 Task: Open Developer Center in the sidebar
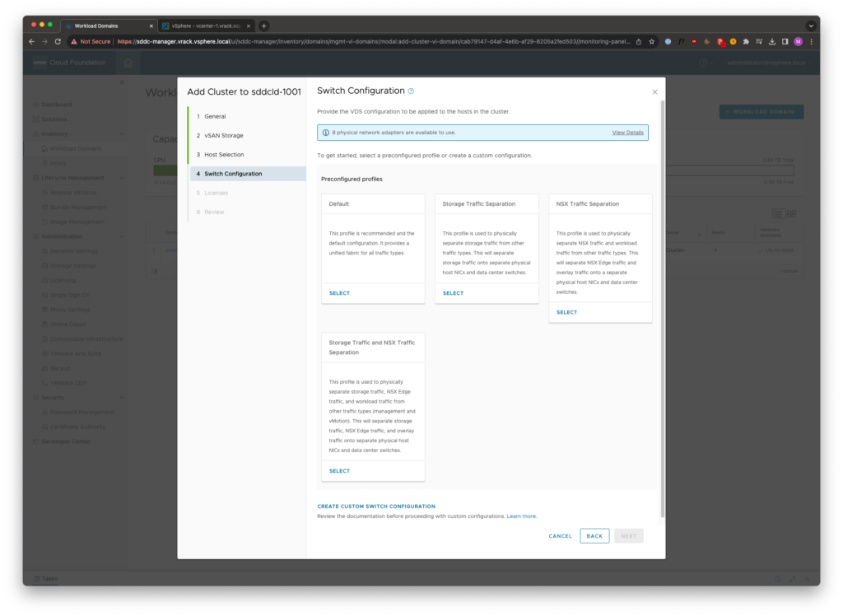pos(66,441)
